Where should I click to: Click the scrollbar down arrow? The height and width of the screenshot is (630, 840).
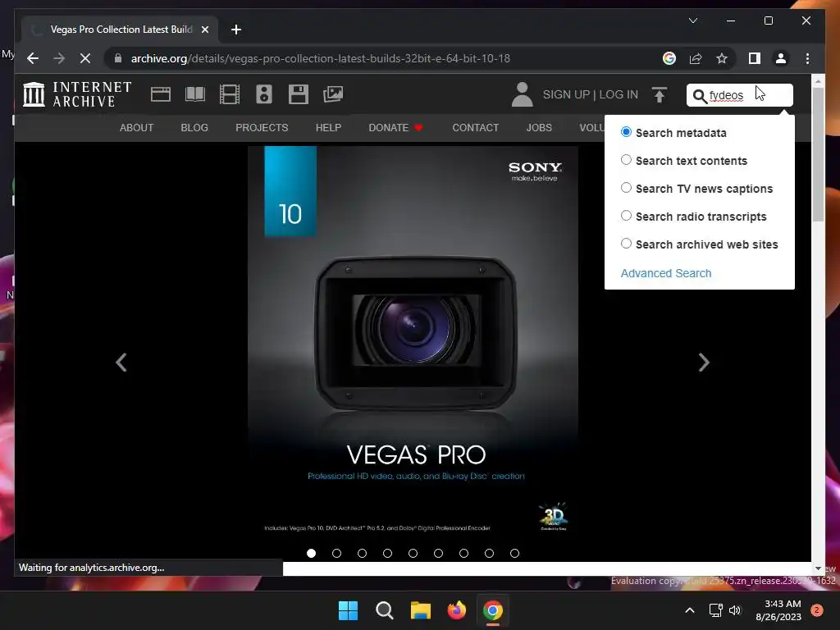point(818,568)
